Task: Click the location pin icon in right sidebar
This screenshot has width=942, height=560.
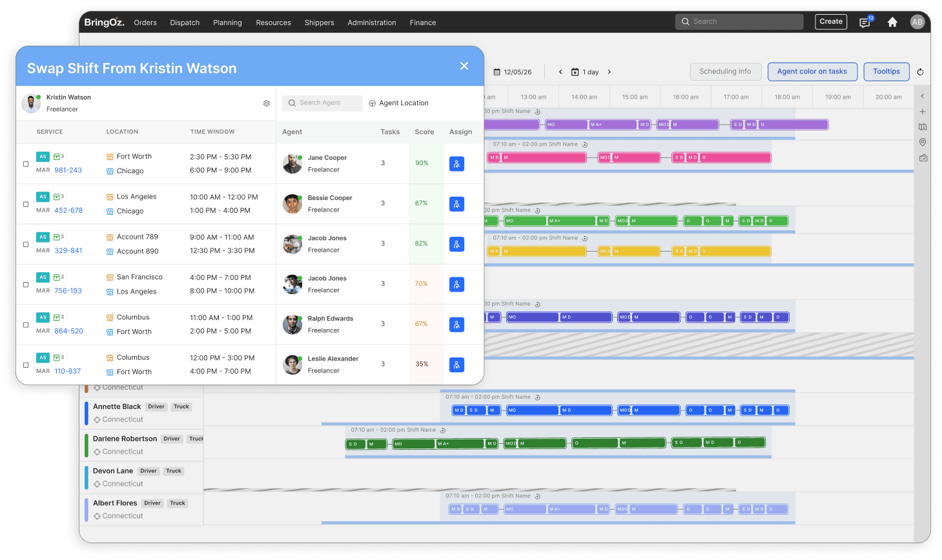Action: (923, 142)
